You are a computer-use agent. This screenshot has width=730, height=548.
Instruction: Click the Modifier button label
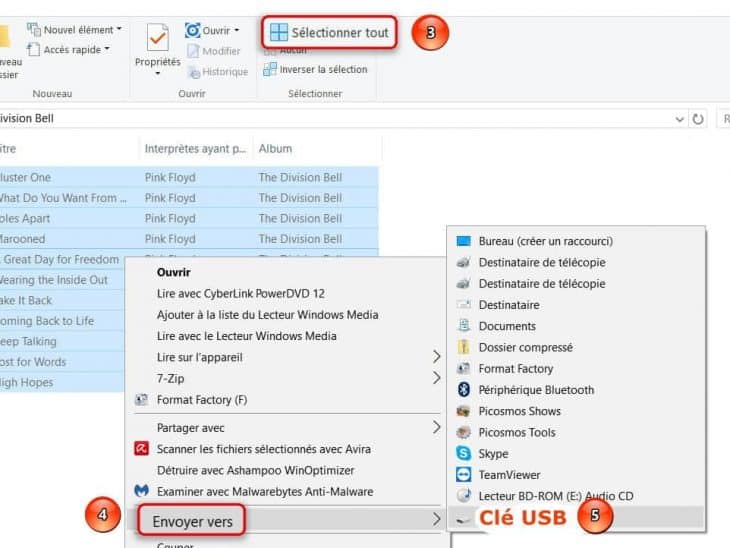(x=221, y=51)
